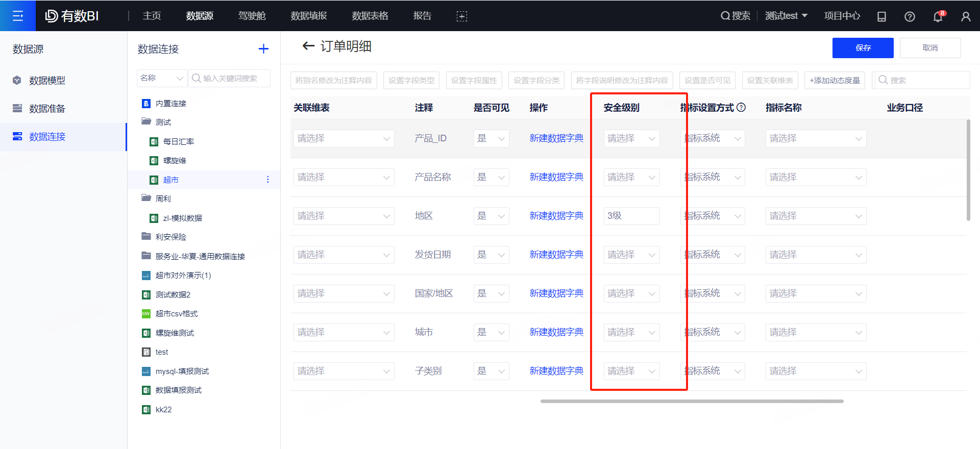The height and width of the screenshot is (449, 980).
Task: Click the hamburger menu icon
Action: (18, 16)
